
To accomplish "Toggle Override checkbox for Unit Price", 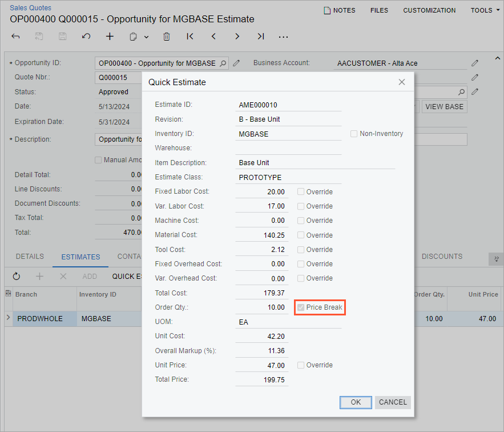I will point(301,365).
